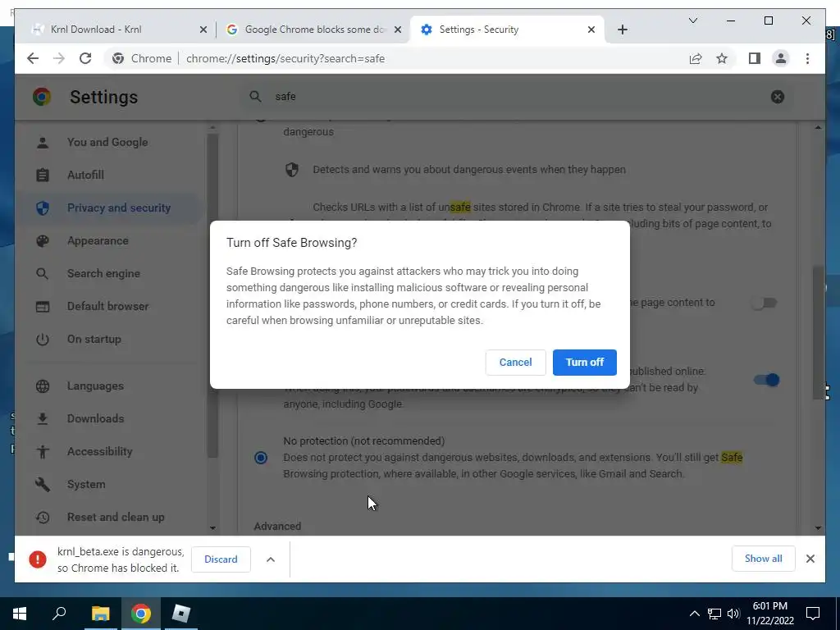Clear the settings search text
This screenshot has width=840, height=630.
pos(778,97)
